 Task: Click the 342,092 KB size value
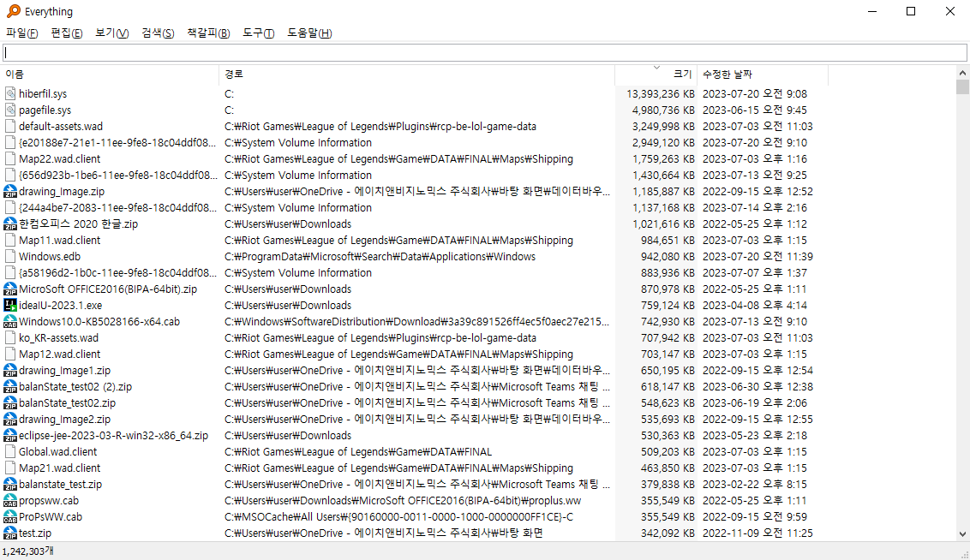click(668, 533)
